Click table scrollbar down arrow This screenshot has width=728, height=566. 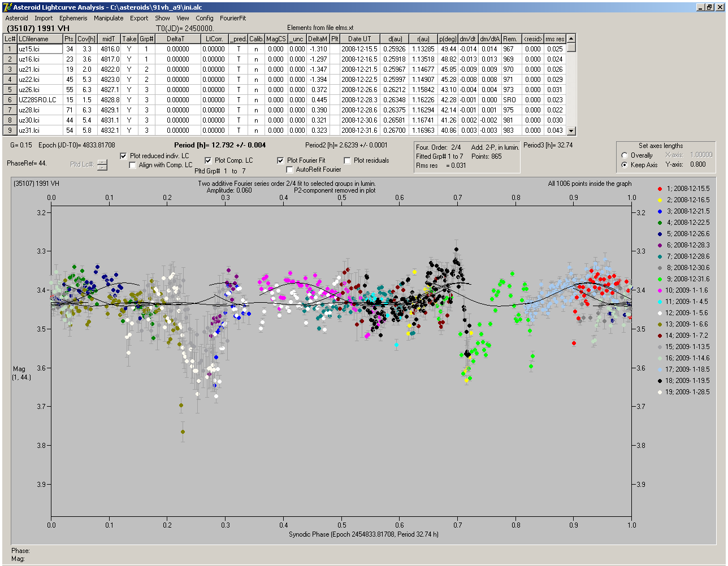coord(571,131)
